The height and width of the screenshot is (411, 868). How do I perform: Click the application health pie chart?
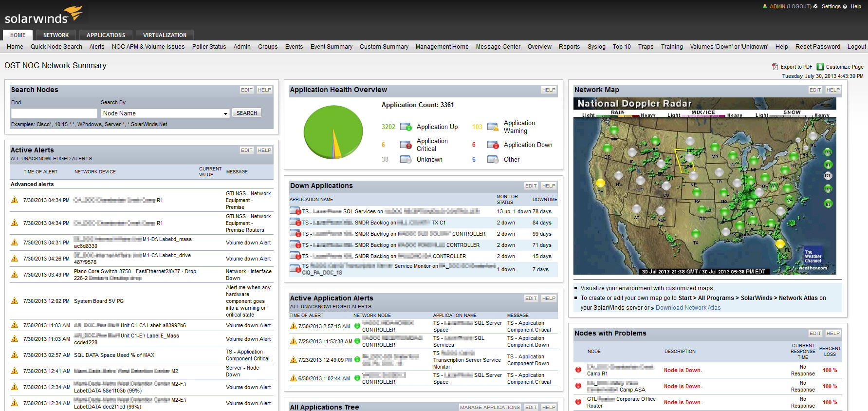(333, 132)
